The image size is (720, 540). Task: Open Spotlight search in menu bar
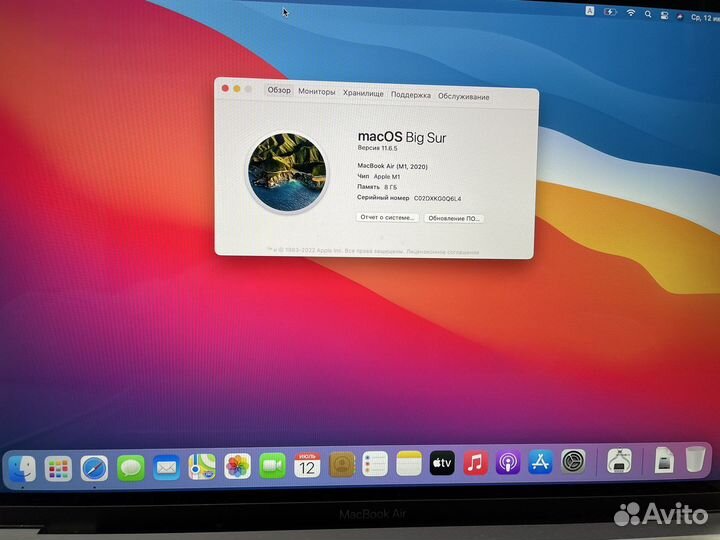648,14
